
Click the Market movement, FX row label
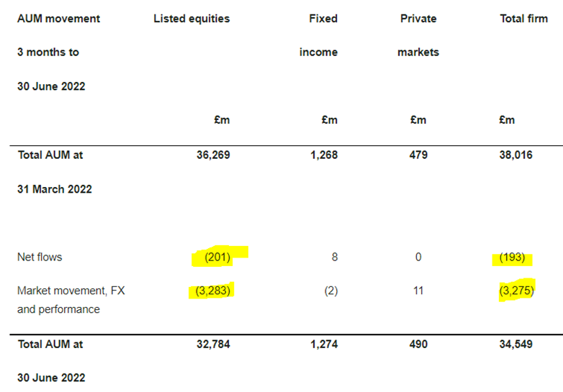tap(71, 291)
